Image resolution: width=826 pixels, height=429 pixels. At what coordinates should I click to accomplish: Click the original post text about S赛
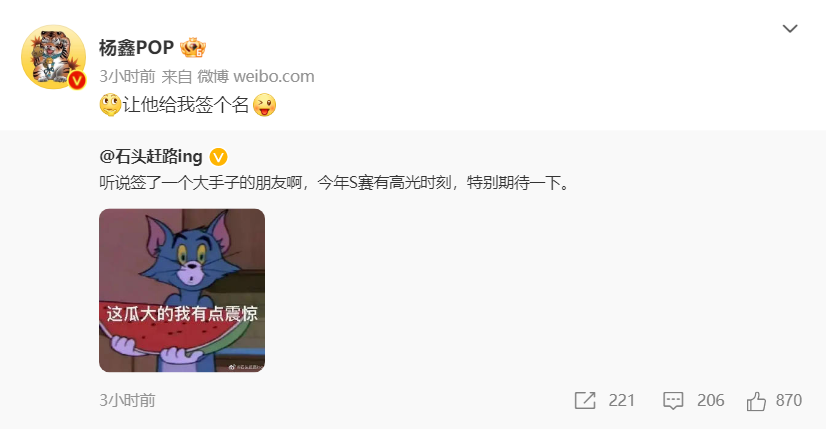click(x=335, y=183)
